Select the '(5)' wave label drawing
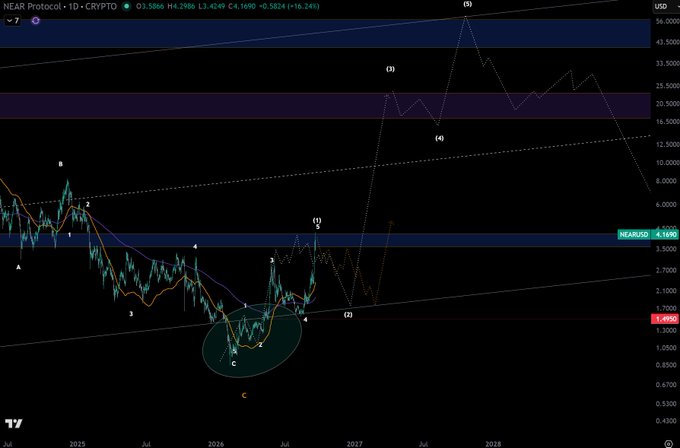This screenshot has height=448, width=680. (x=468, y=4)
